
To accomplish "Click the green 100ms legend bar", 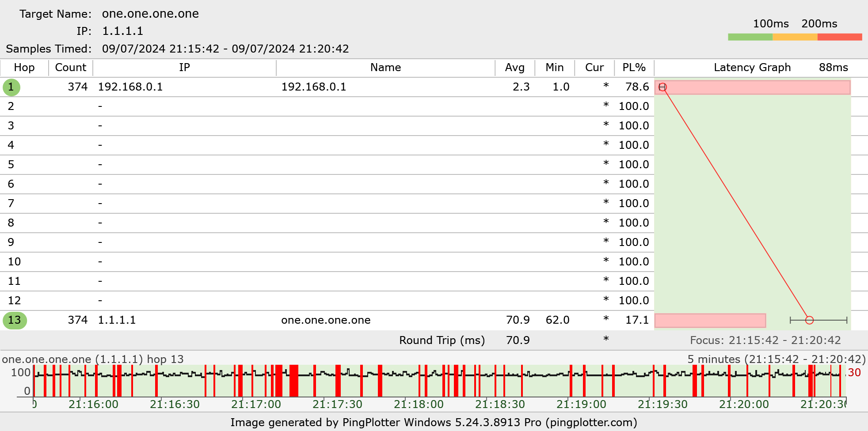I will 750,37.
